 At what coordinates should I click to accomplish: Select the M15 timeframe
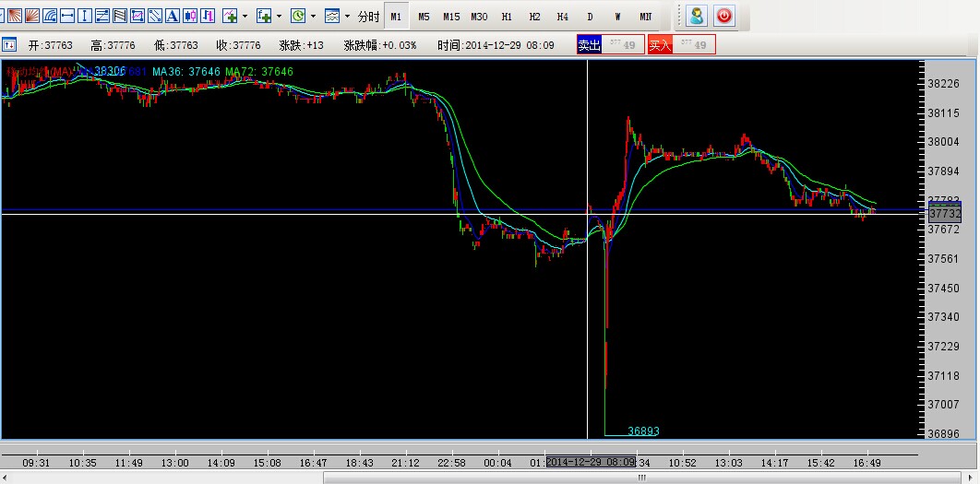[451, 17]
